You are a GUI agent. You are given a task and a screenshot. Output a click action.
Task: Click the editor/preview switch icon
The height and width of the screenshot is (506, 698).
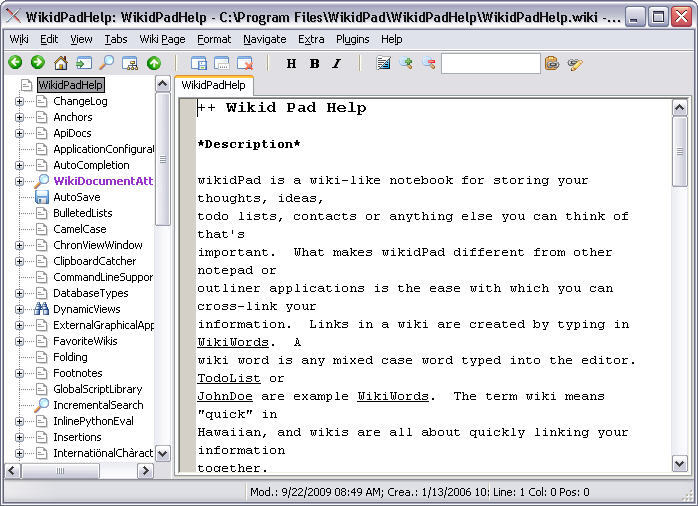tap(383, 63)
